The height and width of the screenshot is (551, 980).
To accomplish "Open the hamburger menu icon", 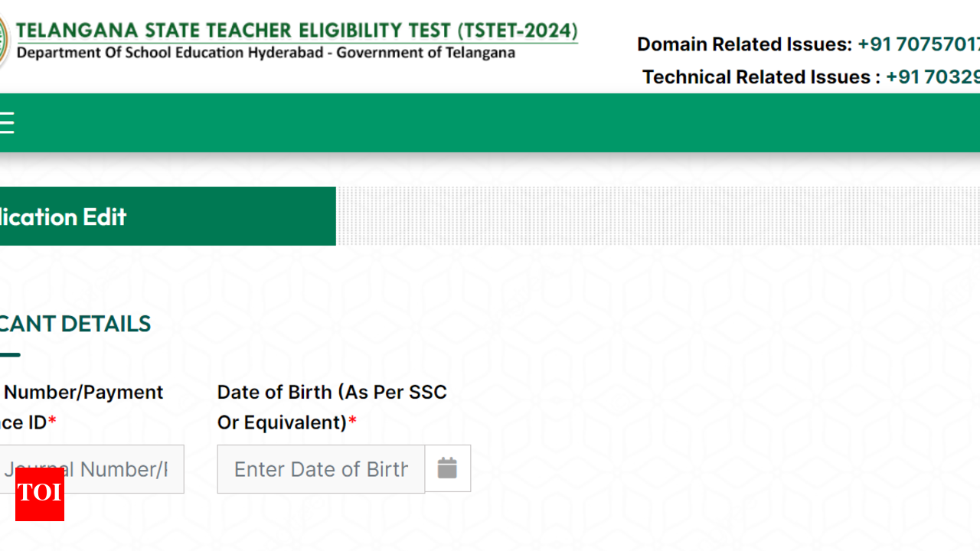I will click(6, 122).
